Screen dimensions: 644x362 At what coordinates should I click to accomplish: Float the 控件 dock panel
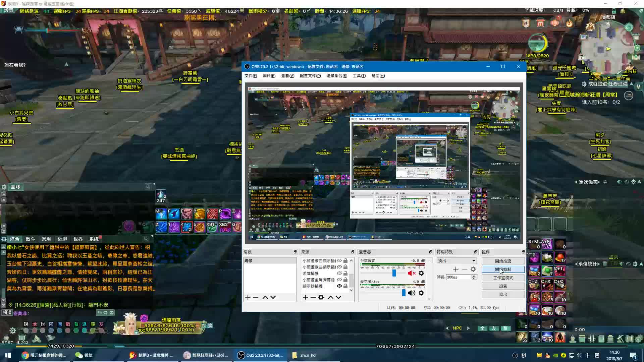tap(523, 252)
